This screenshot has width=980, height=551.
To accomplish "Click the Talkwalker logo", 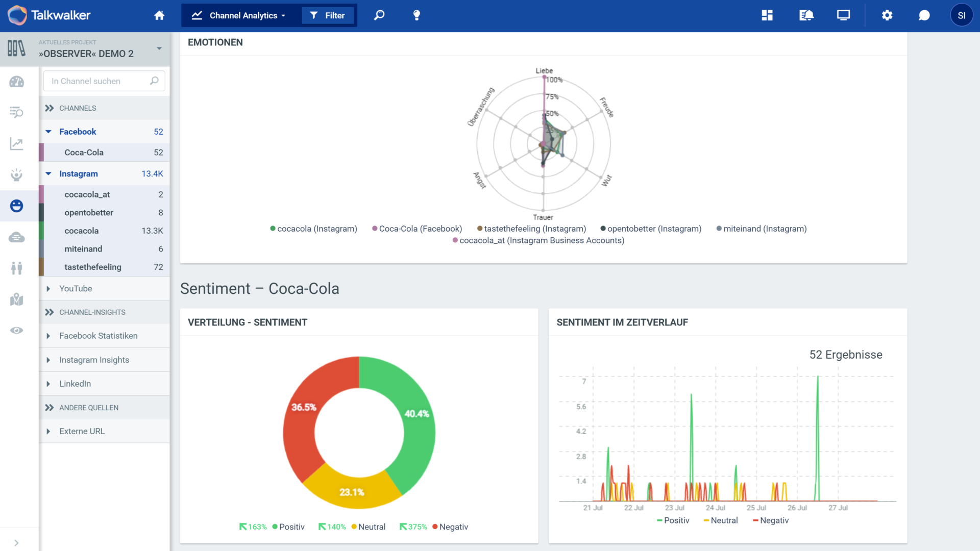I will (x=49, y=15).
